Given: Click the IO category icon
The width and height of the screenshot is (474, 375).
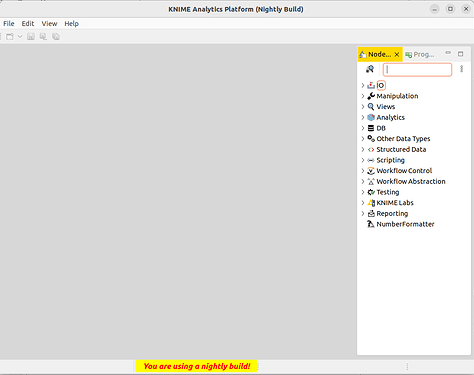Looking at the screenshot, I should (x=371, y=85).
